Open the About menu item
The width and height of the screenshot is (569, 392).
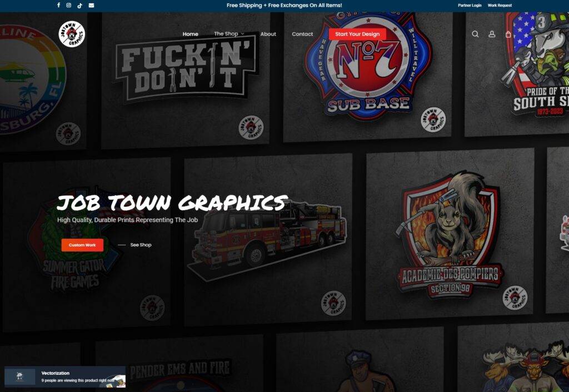[268, 34]
